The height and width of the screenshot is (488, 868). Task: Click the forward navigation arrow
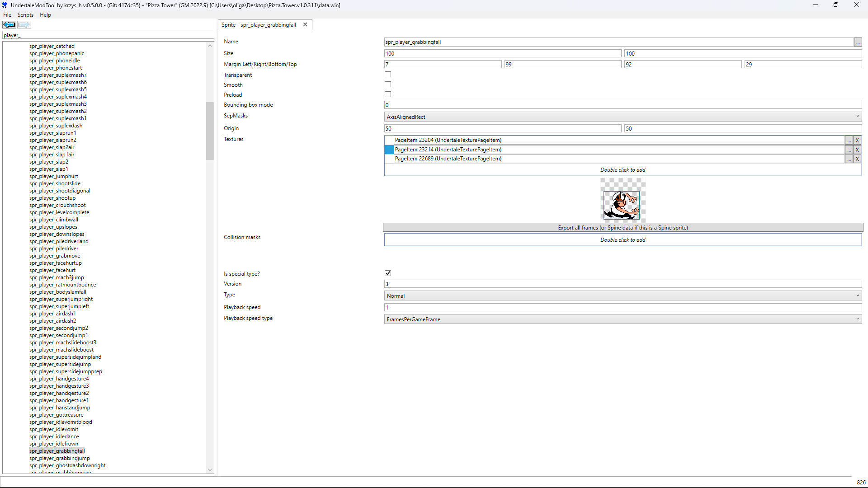click(x=24, y=25)
